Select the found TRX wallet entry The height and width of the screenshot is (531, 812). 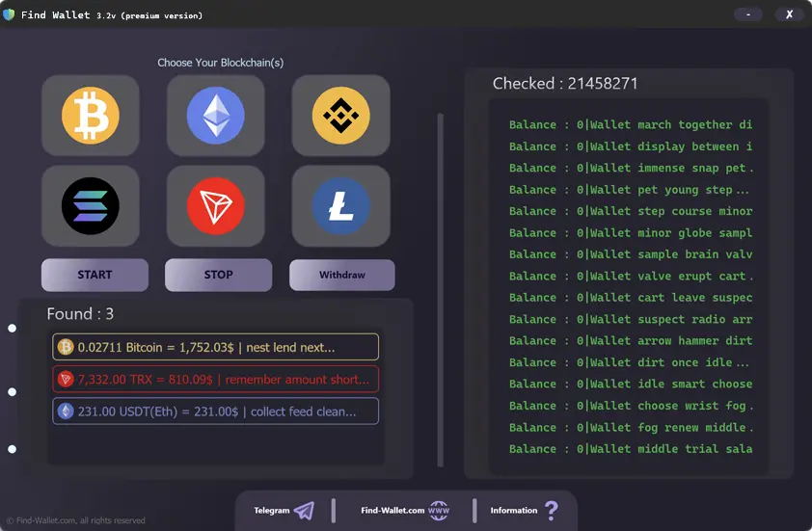[215, 380]
